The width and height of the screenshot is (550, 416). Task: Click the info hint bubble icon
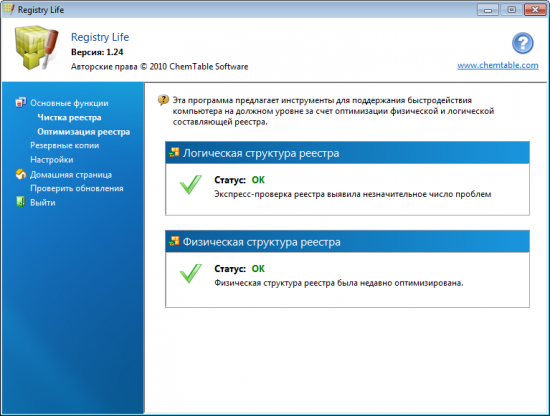tap(163, 100)
